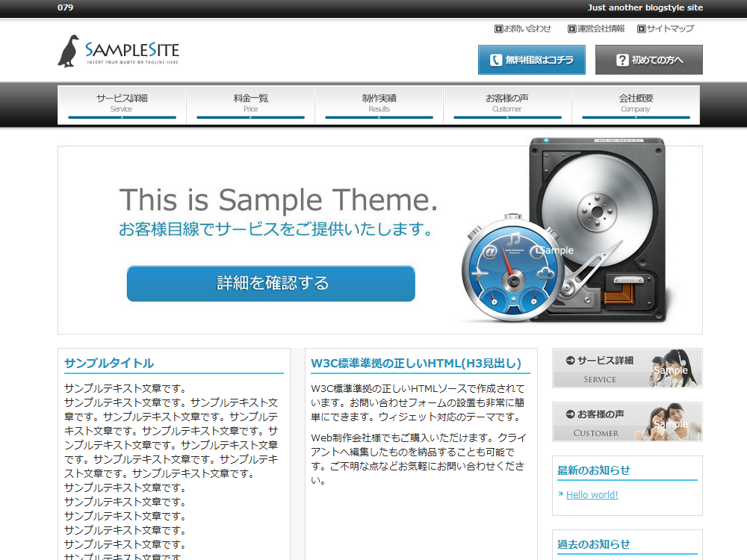
Task: Click the arrow icon beside お問い合わせ
Action: pyautogui.click(x=498, y=29)
